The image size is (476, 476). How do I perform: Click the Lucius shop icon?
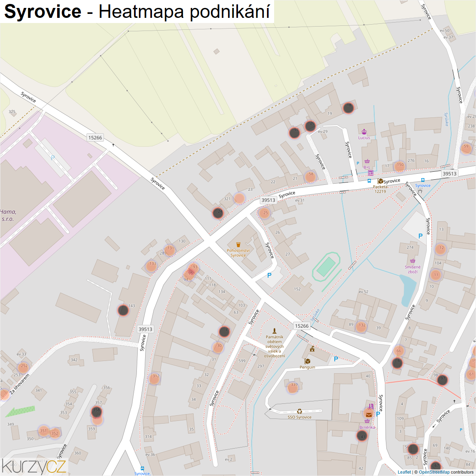pos(364,132)
